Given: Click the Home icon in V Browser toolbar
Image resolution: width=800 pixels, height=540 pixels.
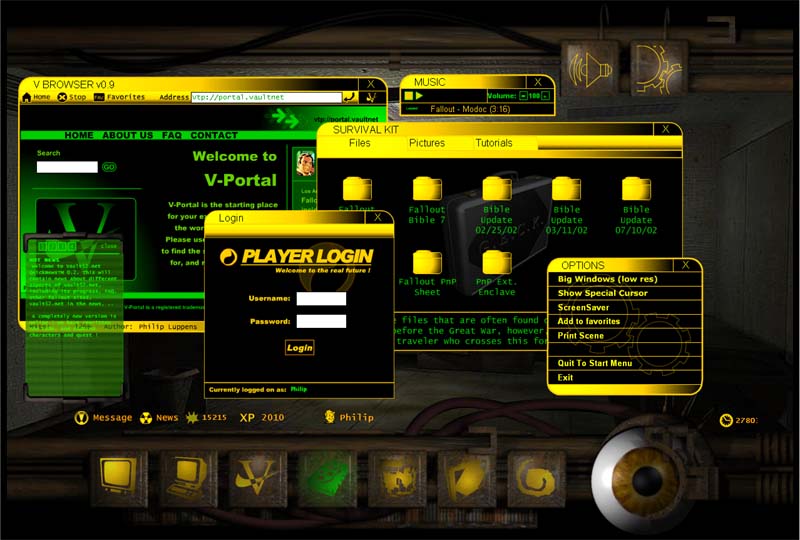Looking at the screenshot, I should pyautogui.click(x=27, y=97).
